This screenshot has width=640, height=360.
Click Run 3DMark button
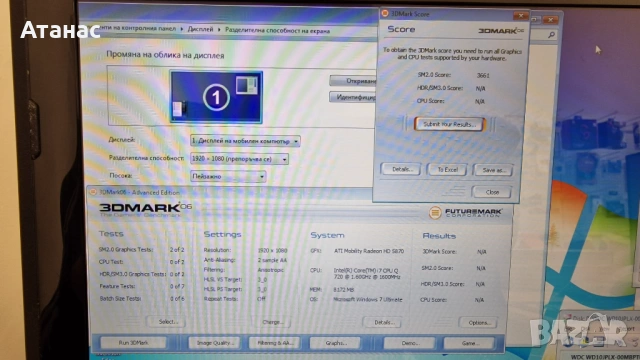click(133, 342)
